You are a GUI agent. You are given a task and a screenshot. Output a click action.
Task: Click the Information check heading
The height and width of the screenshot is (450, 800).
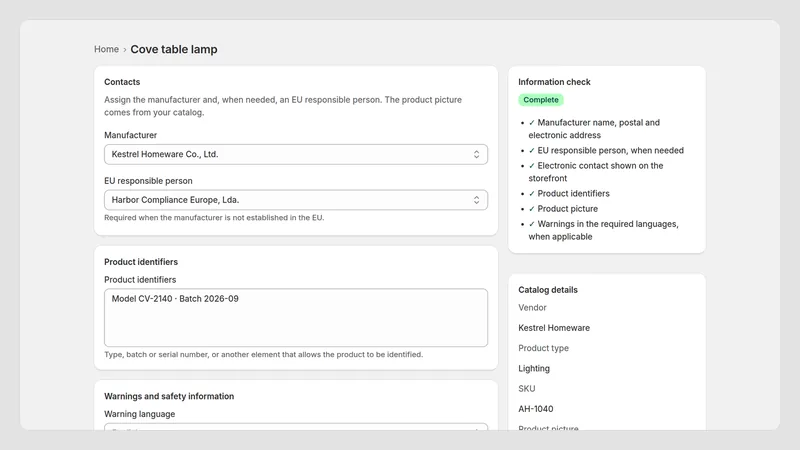pyautogui.click(x=554, y=82)
